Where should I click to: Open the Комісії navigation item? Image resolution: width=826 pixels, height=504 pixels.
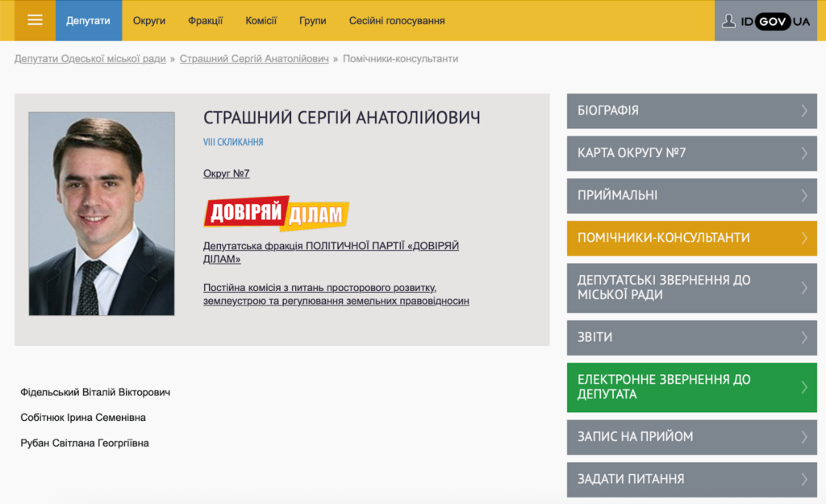pyautogui.click(x=261, y=20)
